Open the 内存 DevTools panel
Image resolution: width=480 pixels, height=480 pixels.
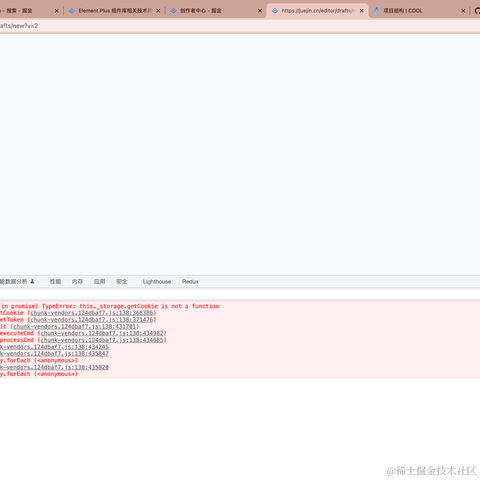(77, 282)
